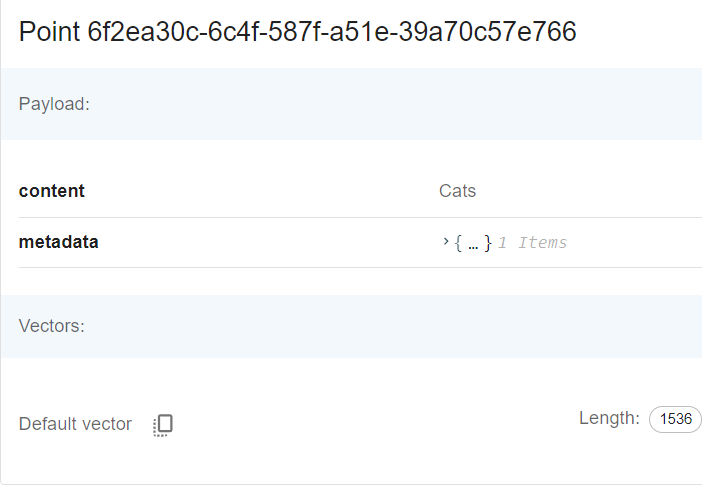The width and height of the screenshot is (702, 492).
Task: Click the Length label
Action: pos(608,418)
